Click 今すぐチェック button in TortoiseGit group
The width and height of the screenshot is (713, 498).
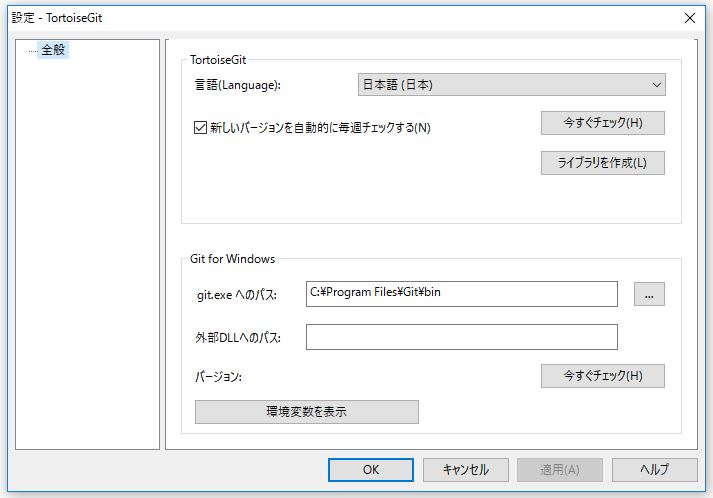coord(603,123)
